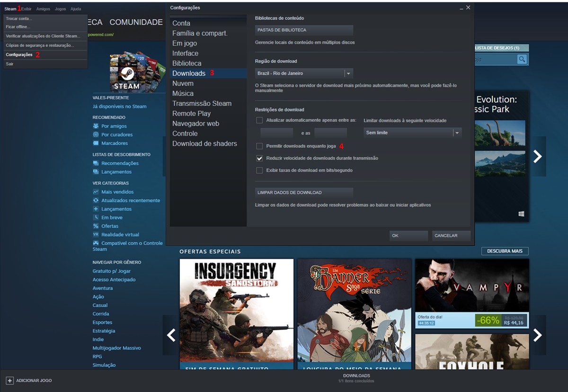The width and height of the screenshot is (568, 392).
Task: Click the Lançamentos icon under Listas de descobrimento
Action: [x=96, y=172]
